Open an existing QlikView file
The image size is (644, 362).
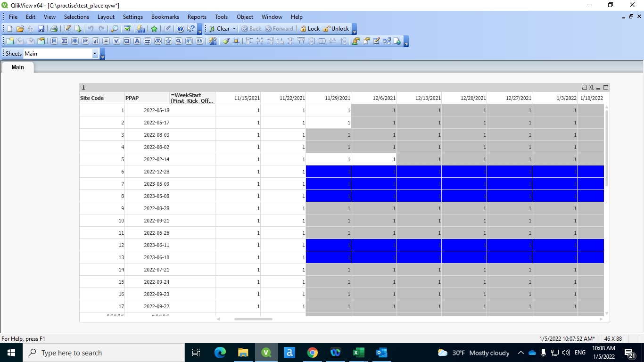(x=19, y=28)
